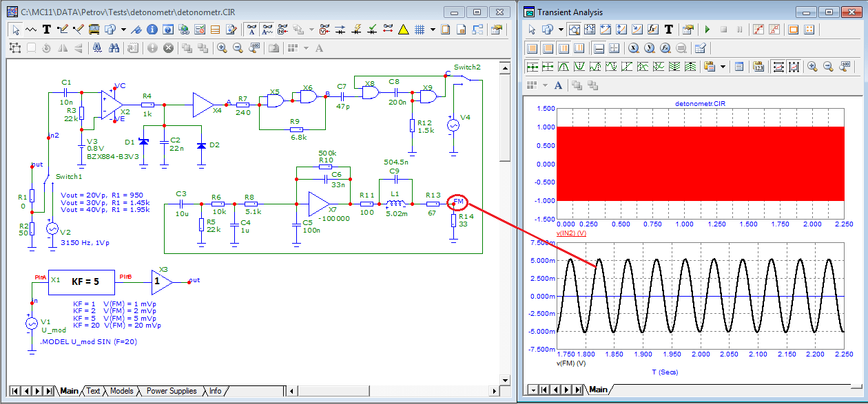868x404 pixels.
Task: Open the numeric output (123) icon
Action: point(758,67)
